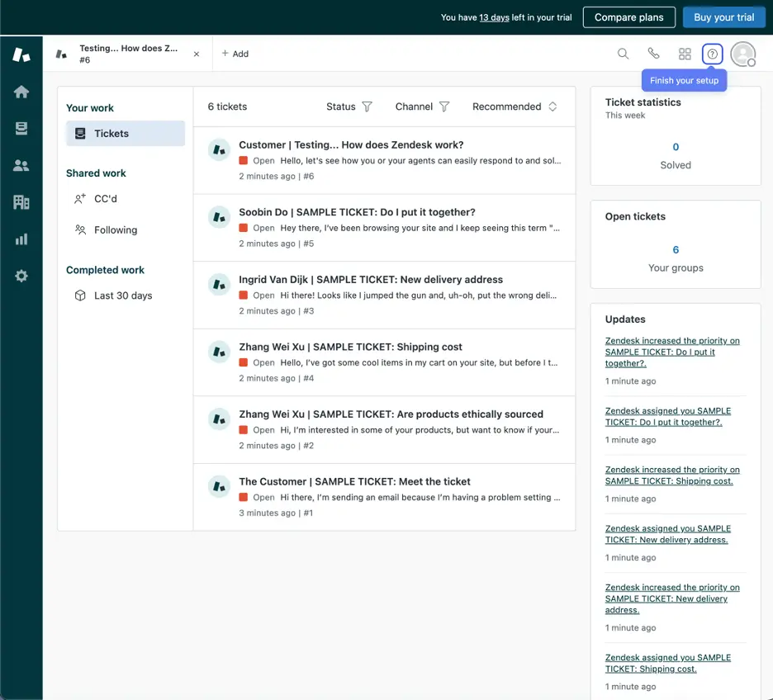Open the Organizations section in the sidebar
The height and width of the screenshot is (700, 773).
[x=21, y=201]
